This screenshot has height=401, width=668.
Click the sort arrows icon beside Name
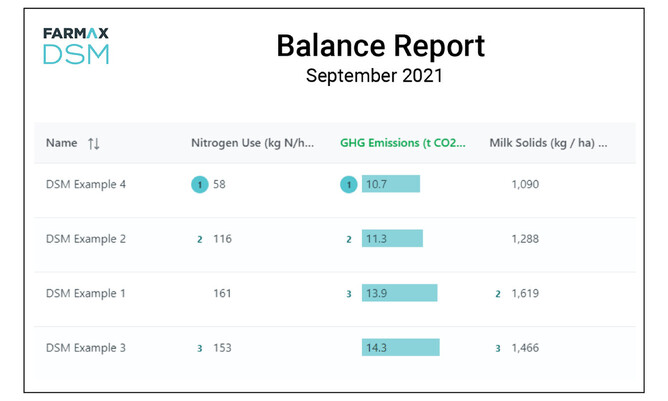[x=94, y=143]
